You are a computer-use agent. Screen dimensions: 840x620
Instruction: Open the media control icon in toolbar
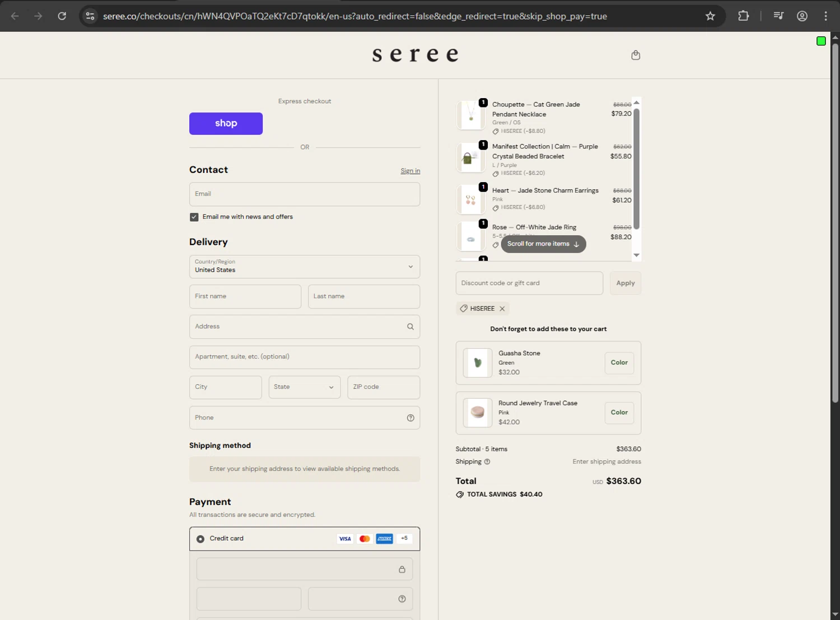(x=778, y=16)
